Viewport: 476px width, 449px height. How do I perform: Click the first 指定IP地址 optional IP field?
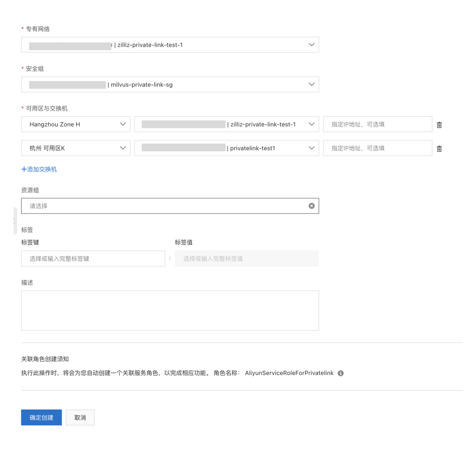377,124
